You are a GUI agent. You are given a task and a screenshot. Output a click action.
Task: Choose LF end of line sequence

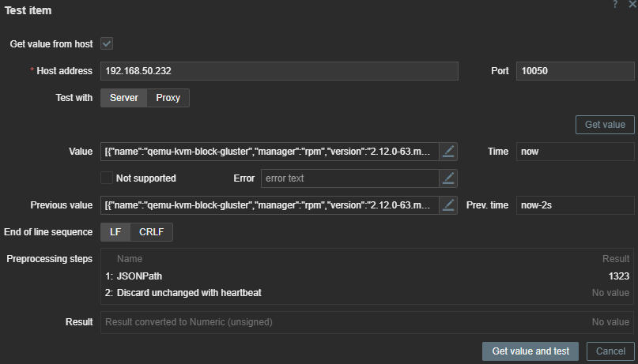(x=115, y=232)
